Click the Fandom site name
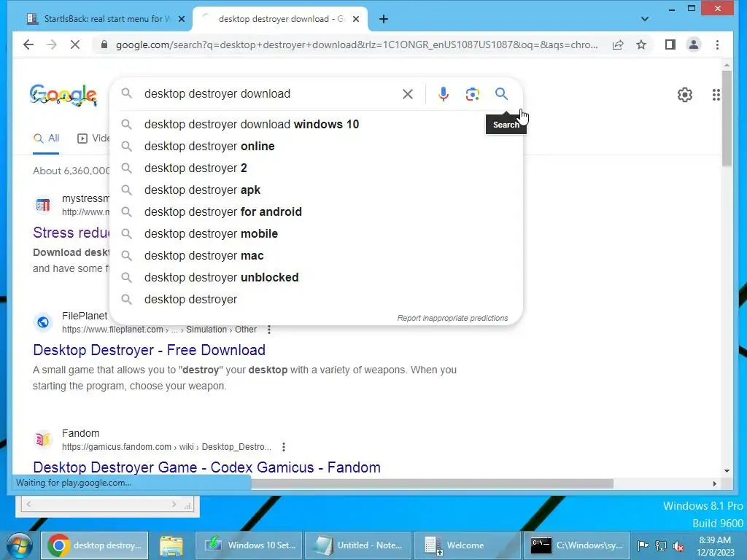 [81, 433]
